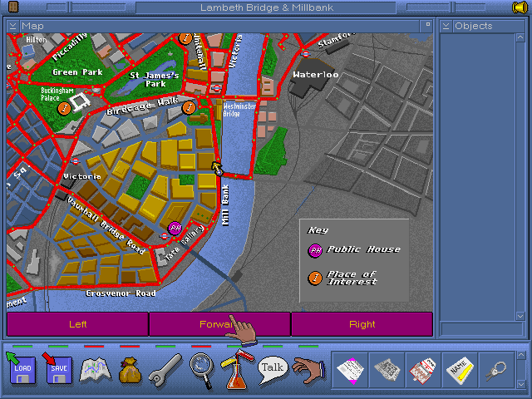
Task: Collapse the Map panel with its arrow
Action: [x=13, y=26]
